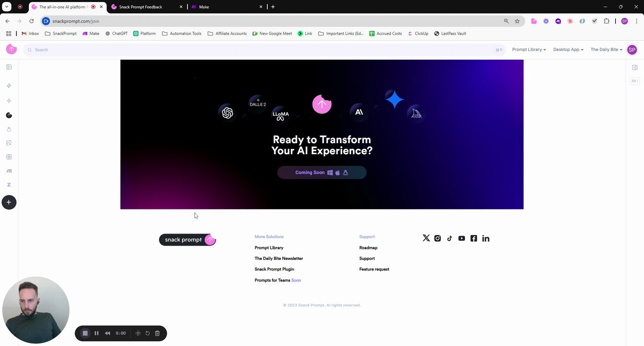
Task: Open the lightning bolt sidebar icon
Action: point(9,86)
